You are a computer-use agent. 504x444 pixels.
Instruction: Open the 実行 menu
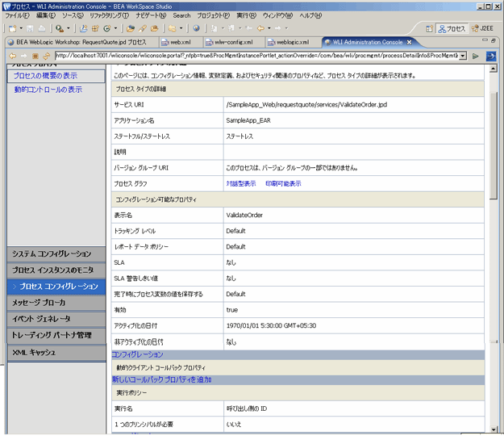coord(247,15)
